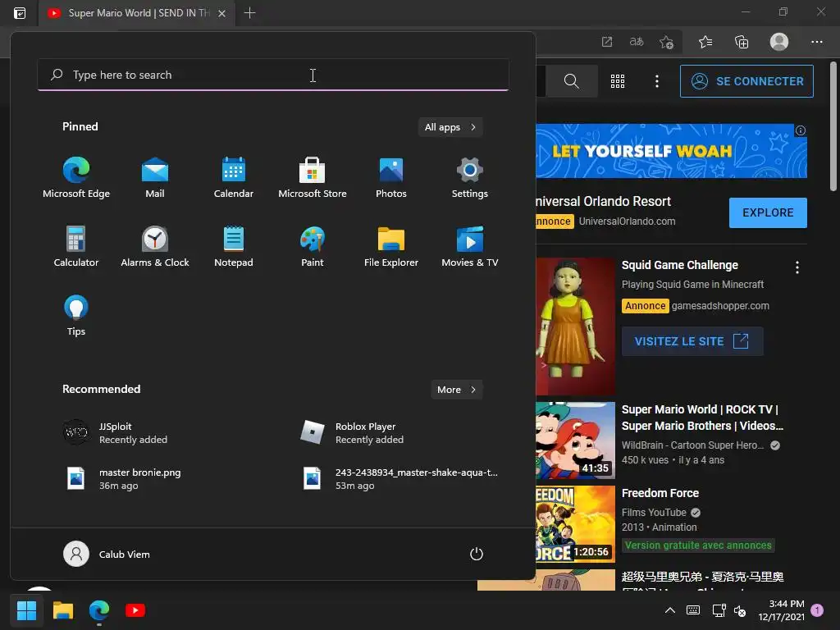
Task: Open Microsoft Edge from pinned apps
Action: [76, 177]
